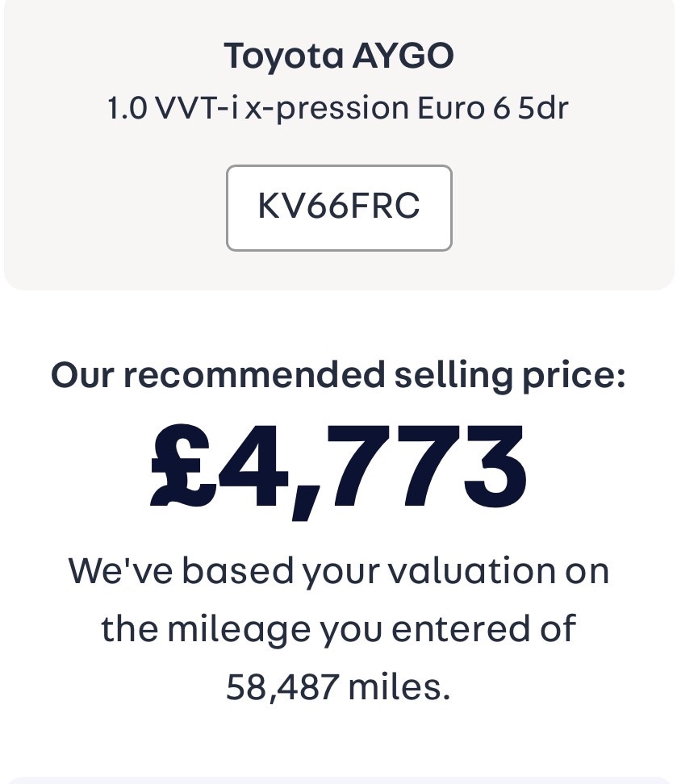This screenshot has height=784, width=677.
Task: Click the word "recommended" in the heading
Action: (x=255, y=375)
